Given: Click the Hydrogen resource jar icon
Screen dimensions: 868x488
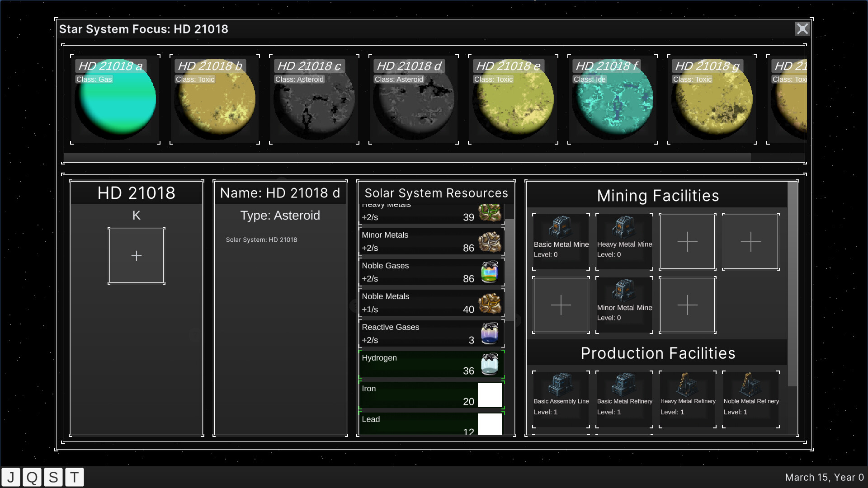Looking at the screenshot, I should click(490, 364).
